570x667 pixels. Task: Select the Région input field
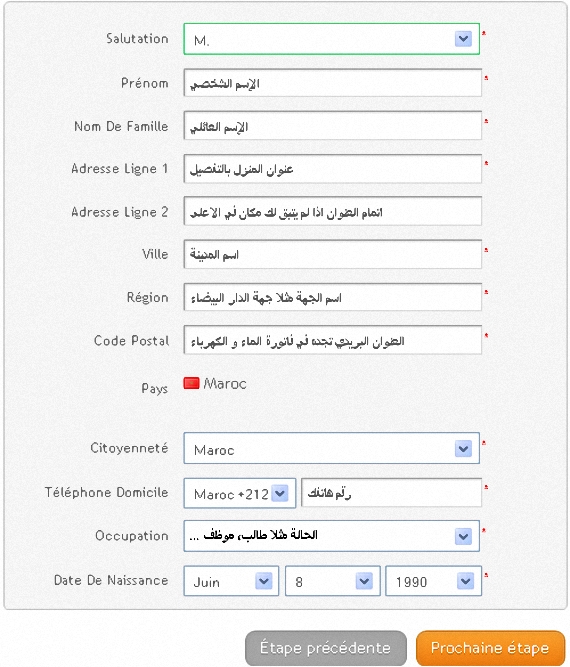333,297
